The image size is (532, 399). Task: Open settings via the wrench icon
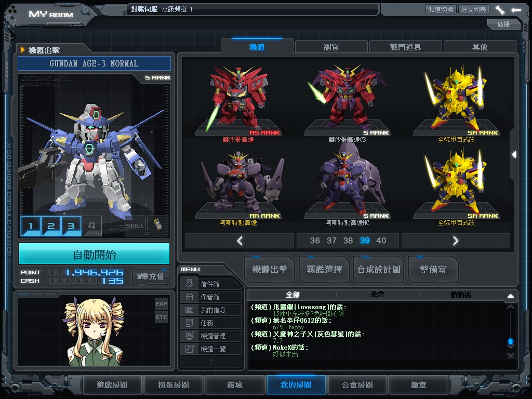point(500,10)
